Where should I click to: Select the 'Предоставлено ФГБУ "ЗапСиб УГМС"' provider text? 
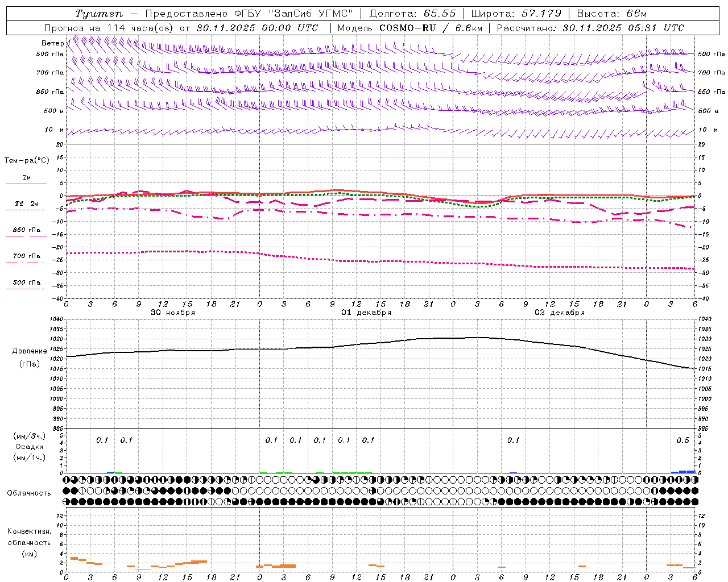click(250, 14)
